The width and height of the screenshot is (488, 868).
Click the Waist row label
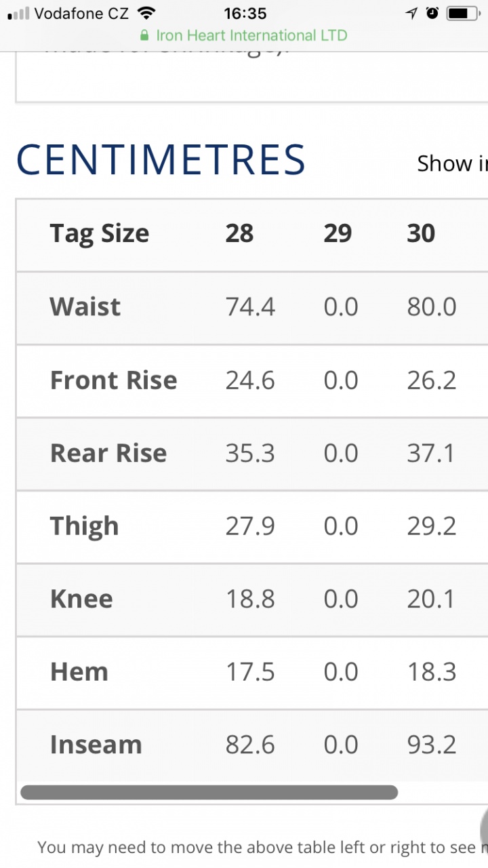[x=85, y=307]
